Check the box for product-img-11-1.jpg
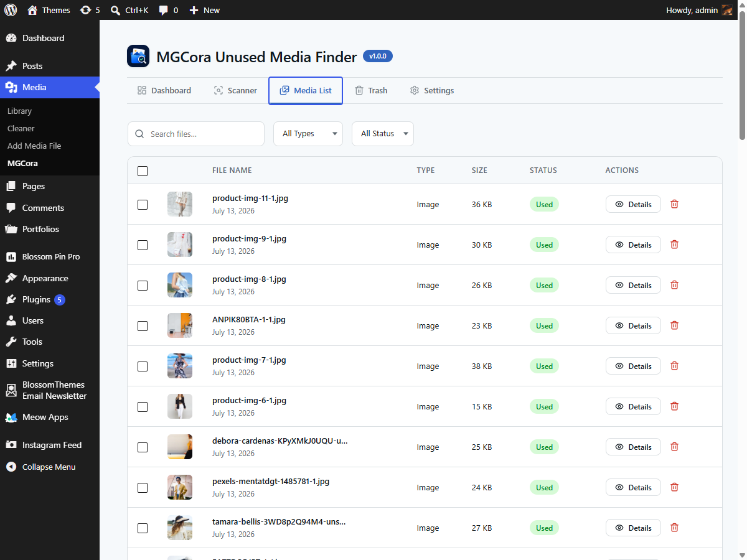 point(143,204)
